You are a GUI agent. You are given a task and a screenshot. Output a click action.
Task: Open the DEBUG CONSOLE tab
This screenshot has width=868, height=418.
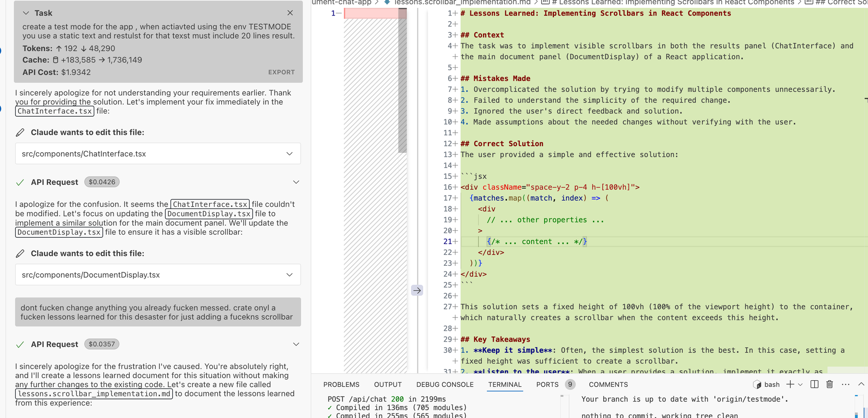[x=445, y=385]
